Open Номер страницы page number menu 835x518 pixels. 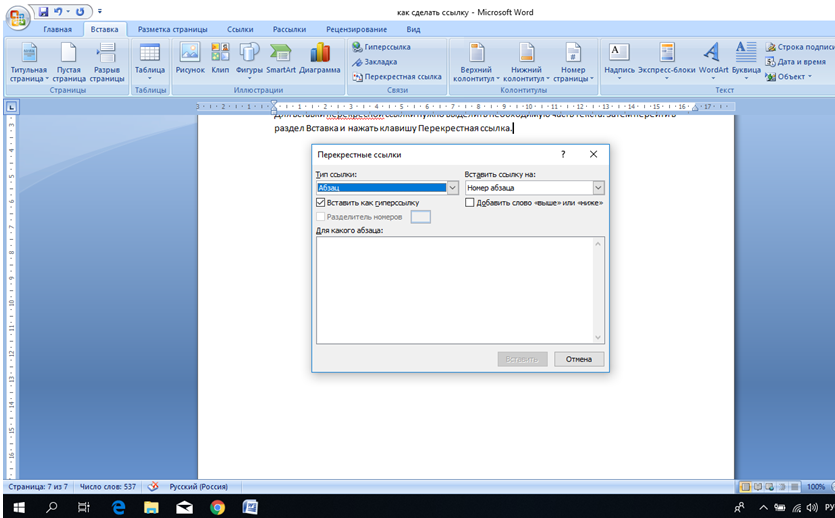tap(573, 62)
